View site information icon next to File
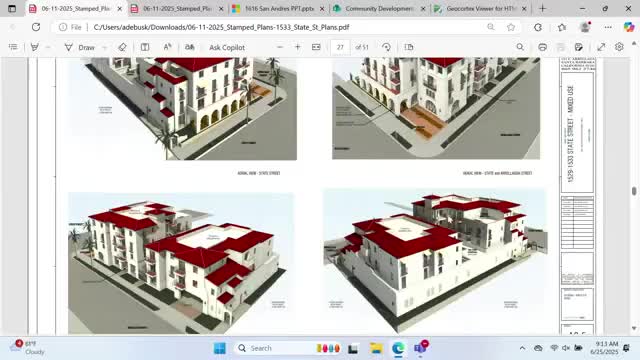This screenshot has width=640, height=360. pyautogui.click(x=62, y=27)
